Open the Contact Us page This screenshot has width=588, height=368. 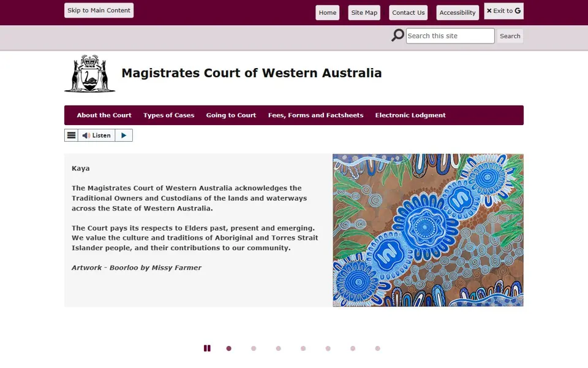(409, 13)
